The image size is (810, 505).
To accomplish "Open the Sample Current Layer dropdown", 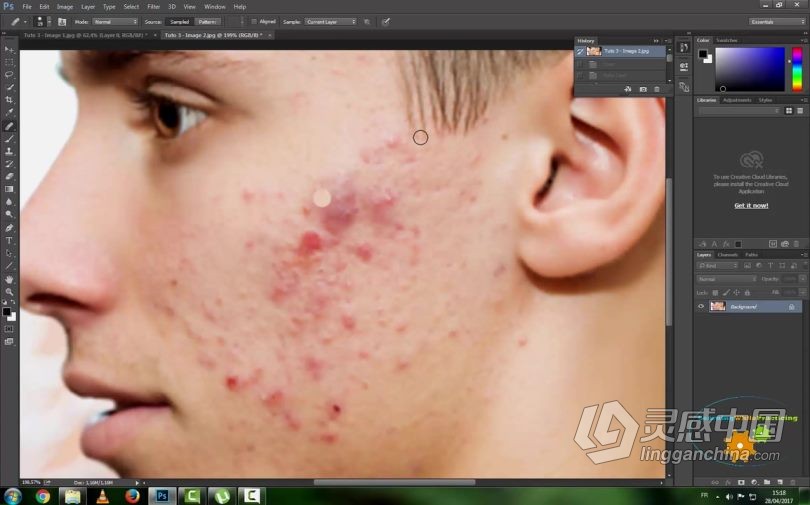I will click(x=330, y=22).
